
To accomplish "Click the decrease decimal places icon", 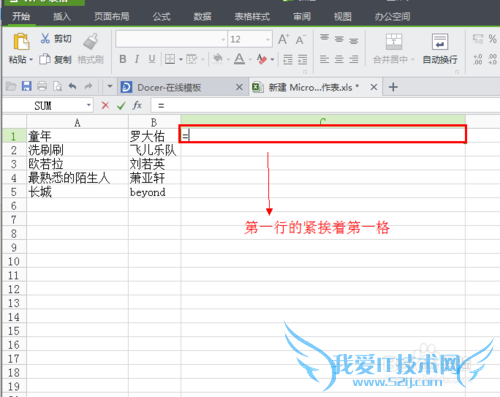I will click(x=492, y=59).
